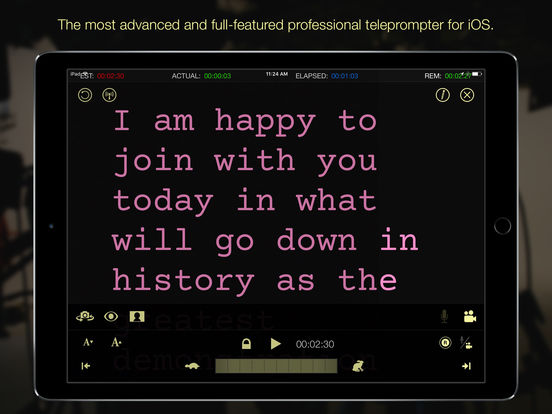The image size is (552, 414).
Task: Start scrolling with the play button
Action: click(x=276, y=344)
